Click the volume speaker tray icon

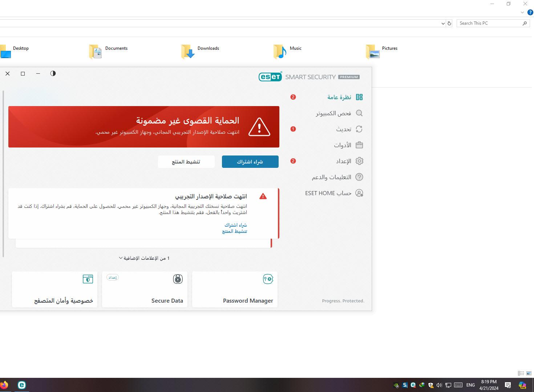[439, 385]
